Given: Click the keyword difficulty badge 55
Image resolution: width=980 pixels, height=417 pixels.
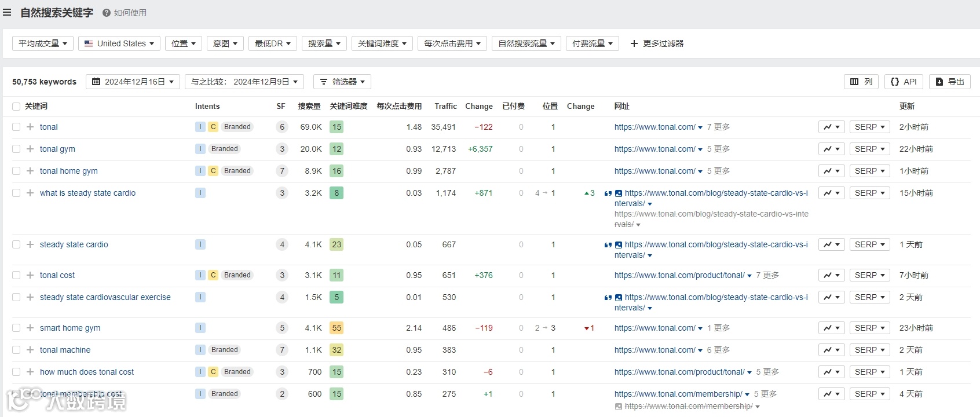Looking at the screenshot, I should 337,328.
